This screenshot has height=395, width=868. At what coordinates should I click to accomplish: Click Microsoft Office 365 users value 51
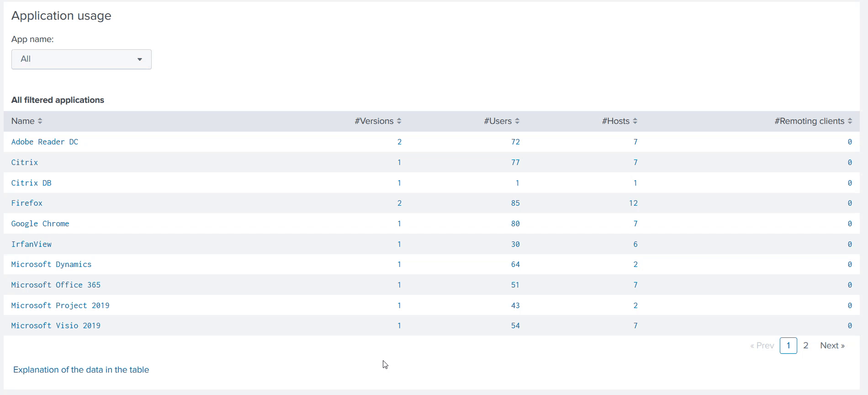(x=515, y=285)
